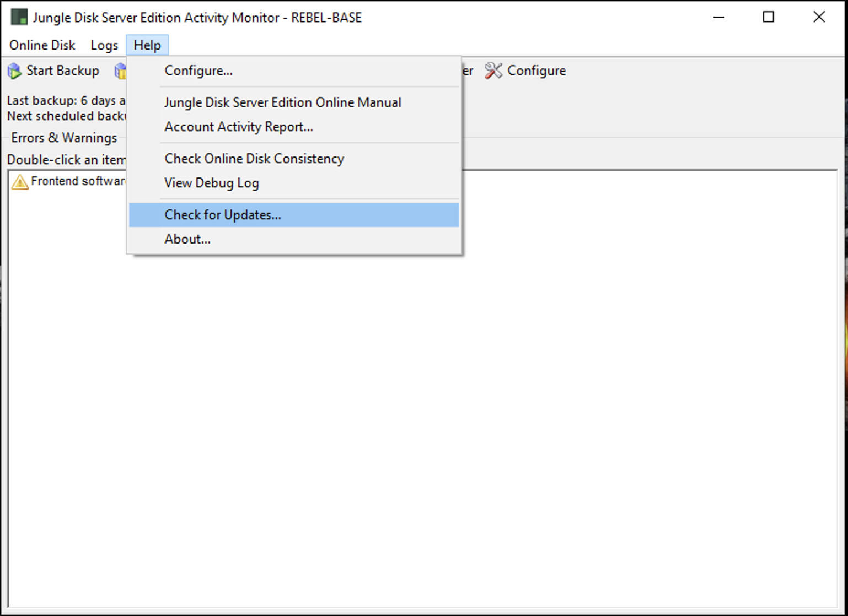Click the Configure wrench-and-screwdriver icon
Image resolution: width=848 pixels, height=616 pixels.
(493, 71)
